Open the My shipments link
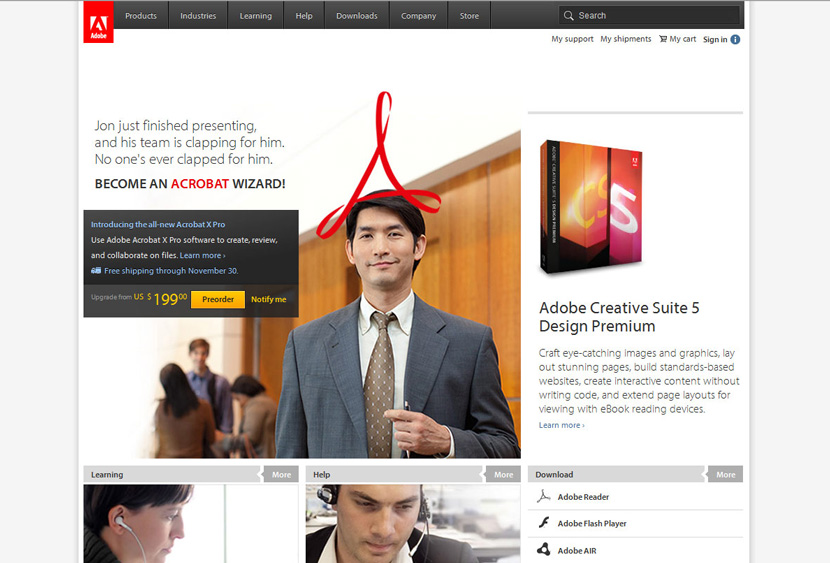 626,39
